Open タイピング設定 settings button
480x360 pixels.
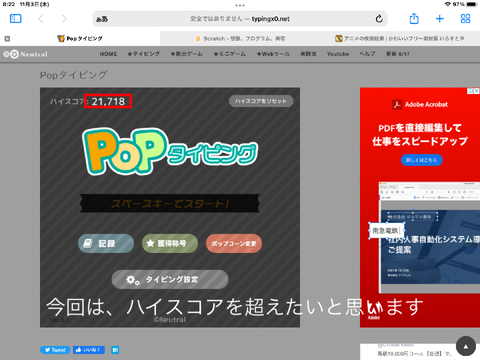pos(170,279)
